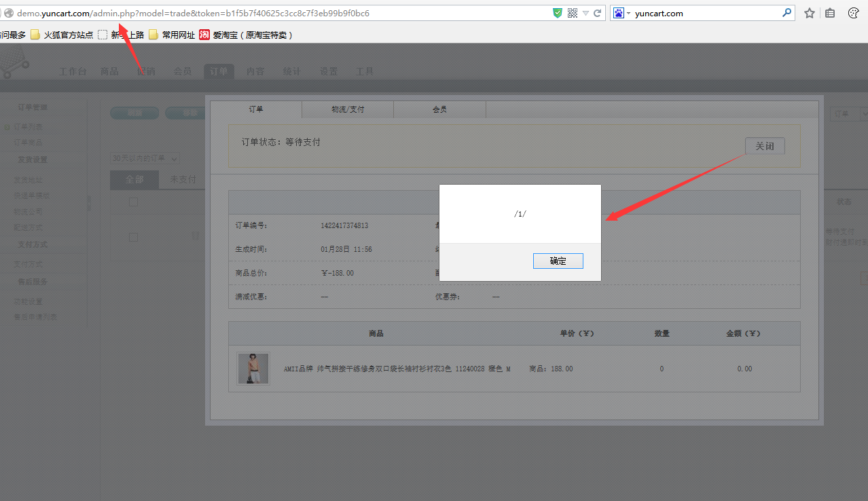Select the 全部 order filter tab

point(134,180)
